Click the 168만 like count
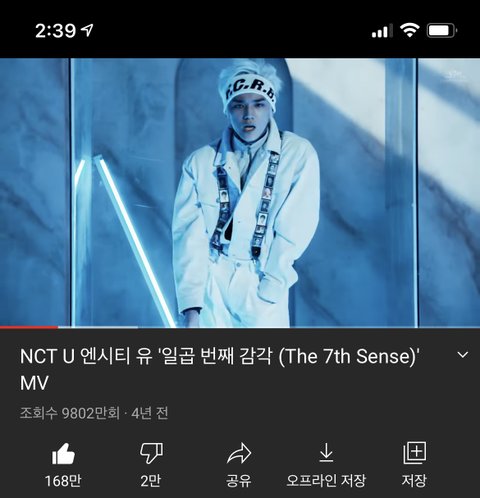Viewport: 480px width, 498px height. [63, 481]
